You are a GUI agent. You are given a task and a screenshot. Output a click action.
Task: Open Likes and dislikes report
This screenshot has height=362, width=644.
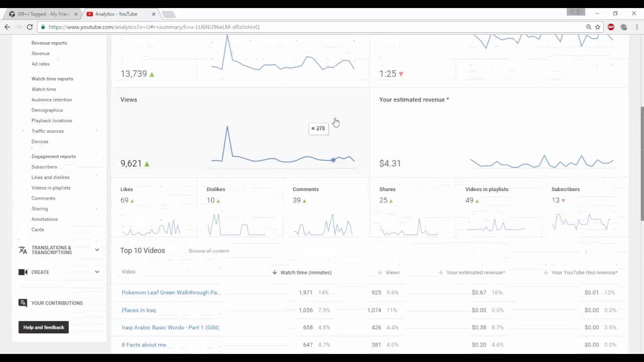pos(50,177)
